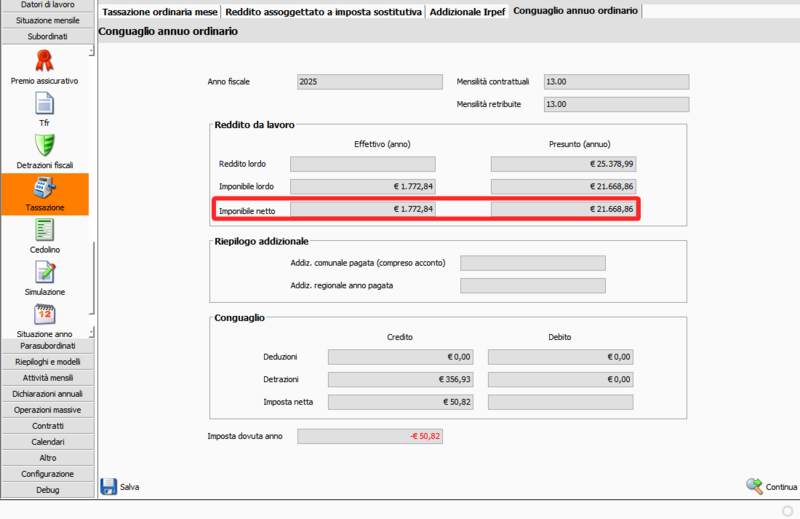Open Detrazioni fiscali shield icon
Screen dimensions: 800x519
coord(44,146)
